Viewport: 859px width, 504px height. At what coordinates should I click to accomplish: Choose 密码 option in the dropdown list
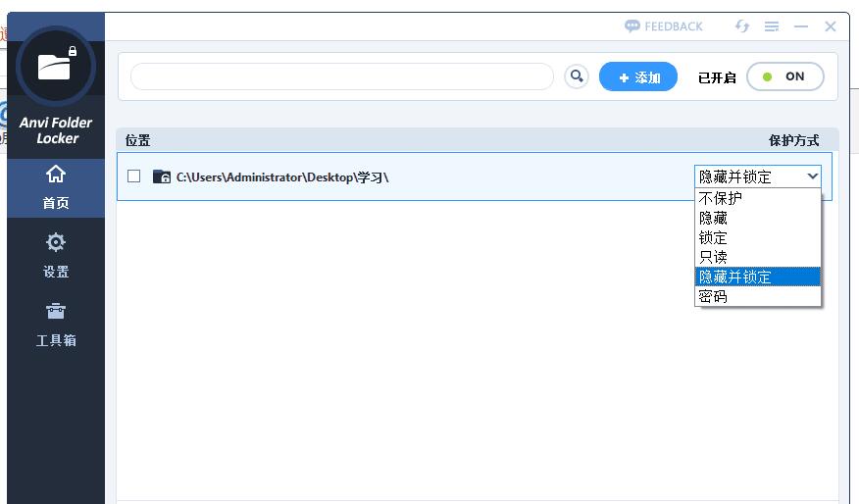pos(758,296)
